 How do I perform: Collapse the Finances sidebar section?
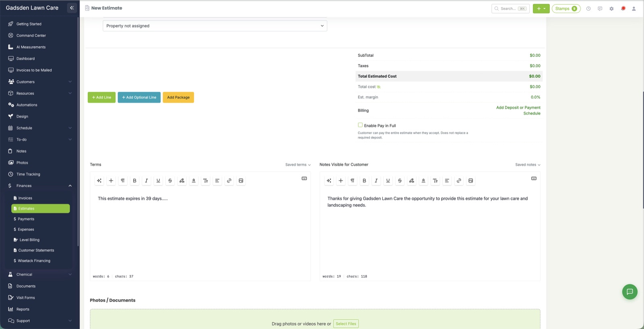click(39, 186)
